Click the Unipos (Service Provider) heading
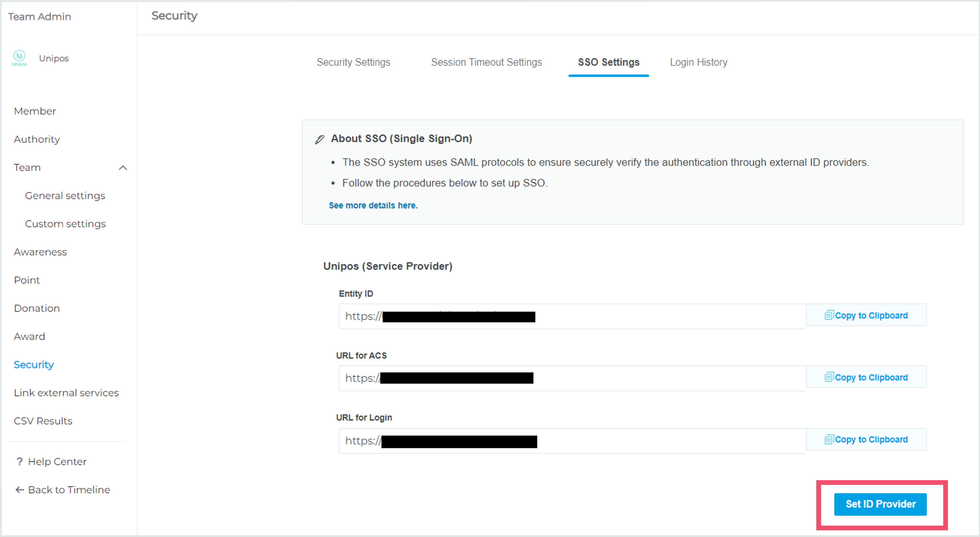 click(x=388, y=266)
